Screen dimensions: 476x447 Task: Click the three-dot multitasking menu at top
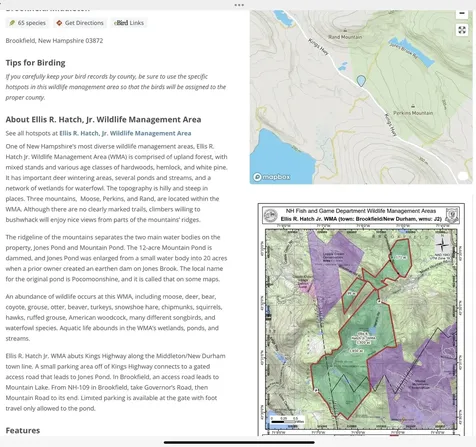pyautogui.click(x=239, y=5)
